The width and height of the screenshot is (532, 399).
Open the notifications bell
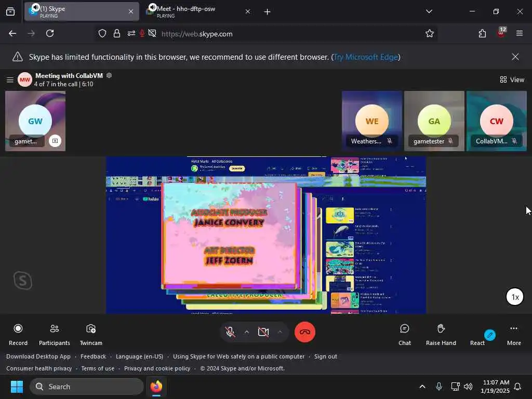518,387
